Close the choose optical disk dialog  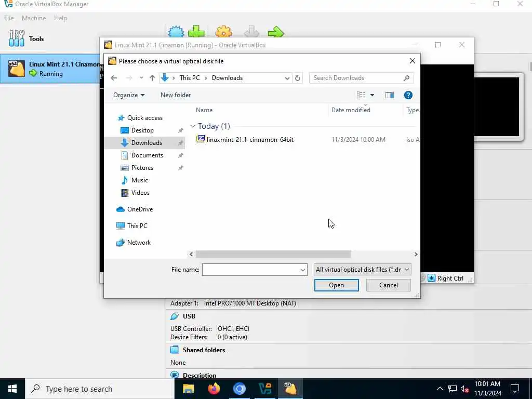[412, 61]
